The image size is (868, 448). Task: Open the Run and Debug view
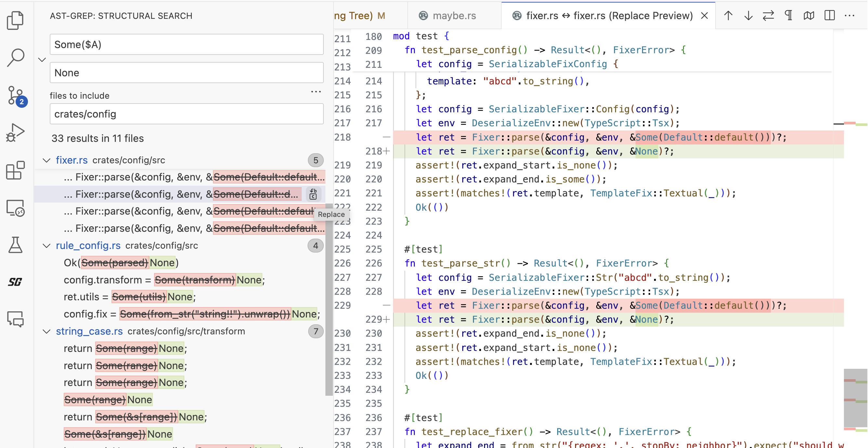(15, 133)
